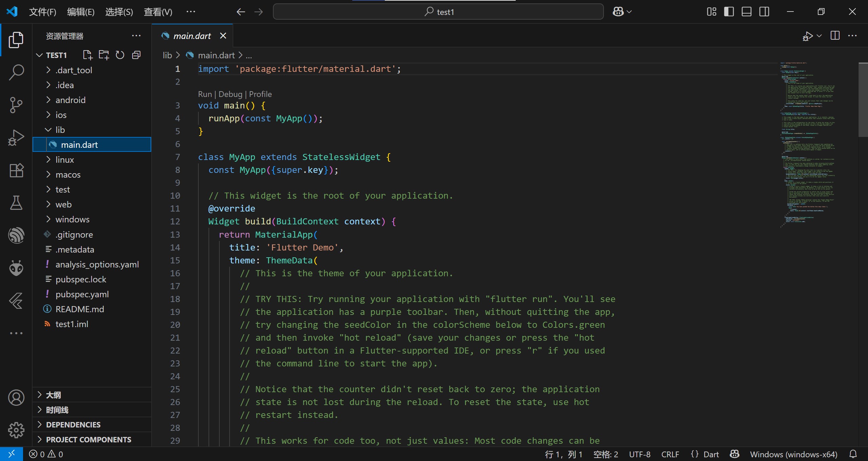Open the Testing flask view
This screenshot has width=868, height=461.
click(16, 202)
